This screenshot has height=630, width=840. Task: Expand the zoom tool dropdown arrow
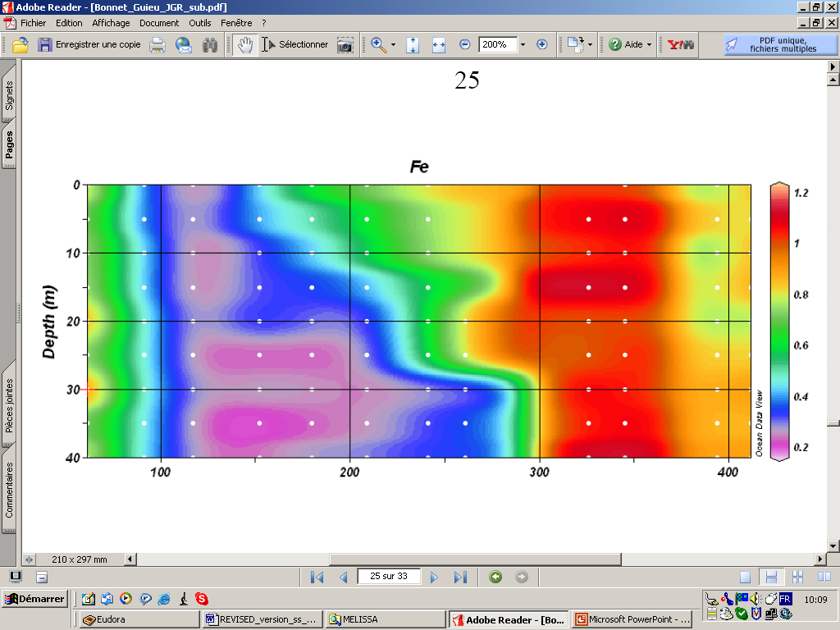coord(393,45)
